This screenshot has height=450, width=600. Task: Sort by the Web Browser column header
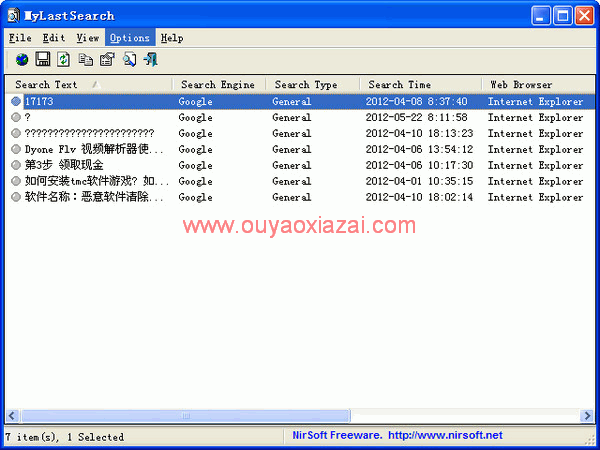point(538,85)
